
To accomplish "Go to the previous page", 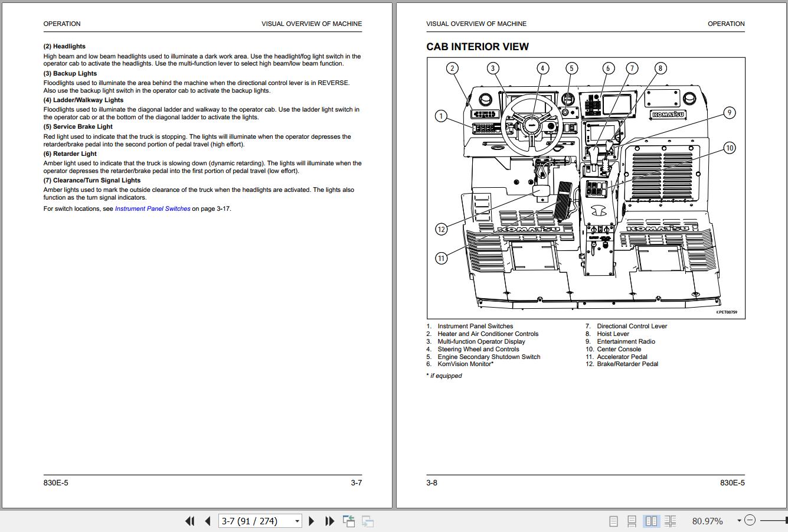I will (208, 521).
